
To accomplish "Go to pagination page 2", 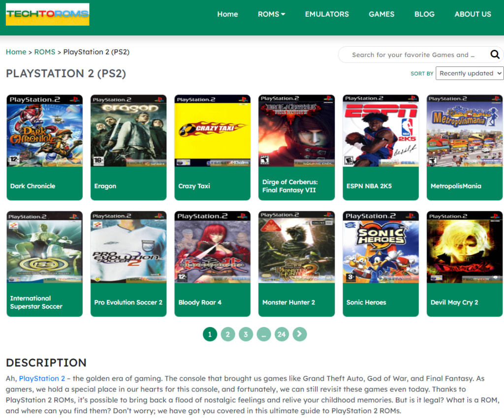I will point(228,334).
